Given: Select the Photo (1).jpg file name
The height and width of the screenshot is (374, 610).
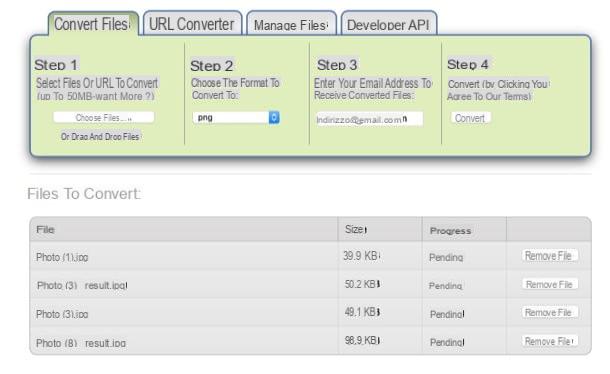Looking at the screenshot, I should (x=62, y=257).
